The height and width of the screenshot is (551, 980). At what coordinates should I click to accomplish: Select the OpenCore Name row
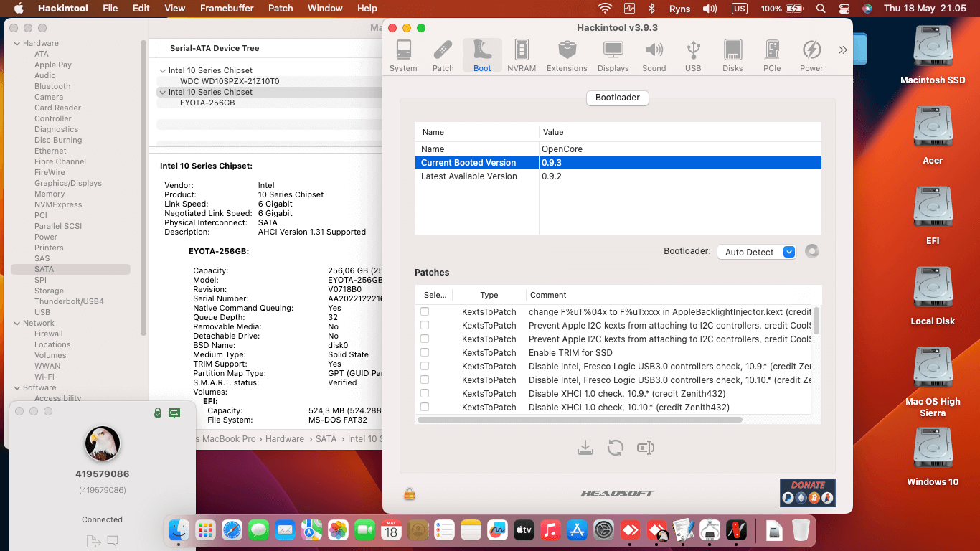coord(618,149)
